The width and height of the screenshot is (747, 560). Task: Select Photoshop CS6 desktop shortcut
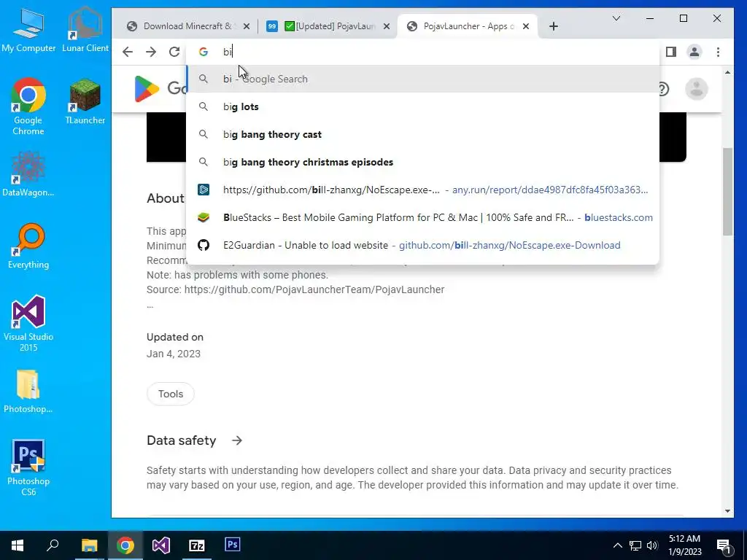click(x=28, y=467)
